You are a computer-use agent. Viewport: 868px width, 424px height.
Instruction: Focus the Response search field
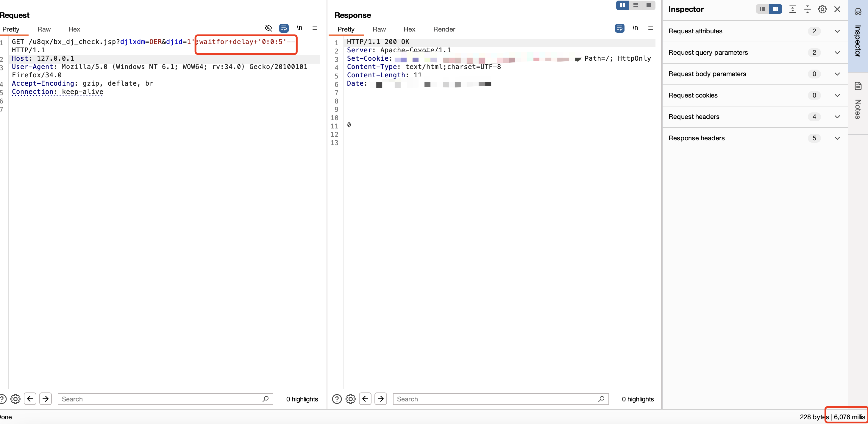501,399
